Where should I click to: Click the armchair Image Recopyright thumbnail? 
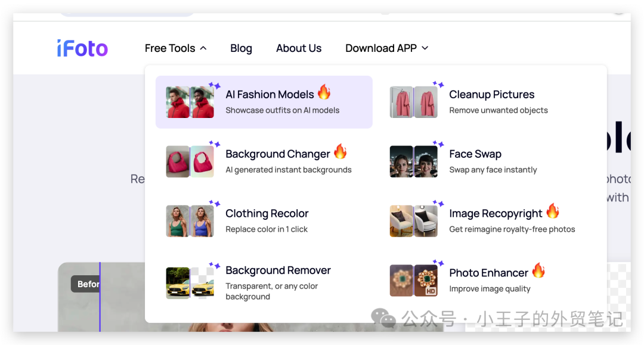tap(414, 221)
